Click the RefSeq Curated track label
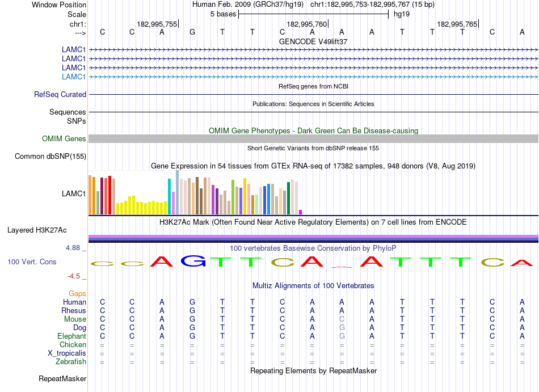Screen dimensions: 539x392 [60, 95]
